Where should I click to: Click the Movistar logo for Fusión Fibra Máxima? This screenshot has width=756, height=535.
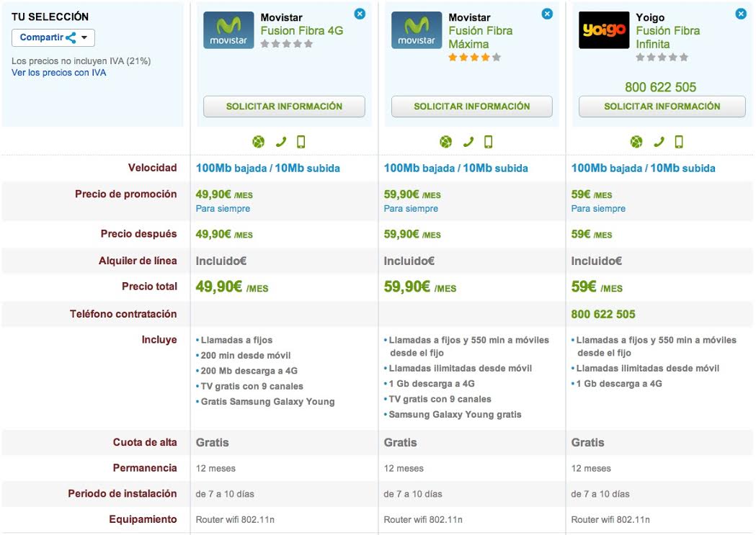point(416,30)
